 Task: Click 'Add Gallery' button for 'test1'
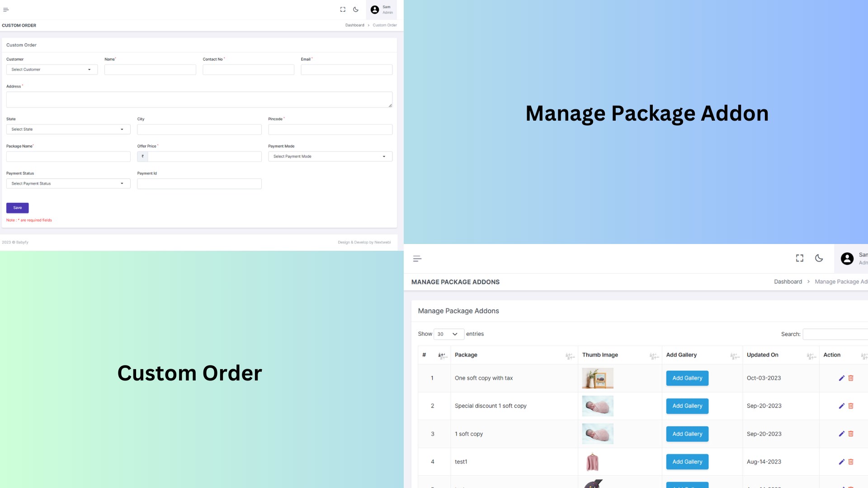pyautogui.click(x=687, y=461)
